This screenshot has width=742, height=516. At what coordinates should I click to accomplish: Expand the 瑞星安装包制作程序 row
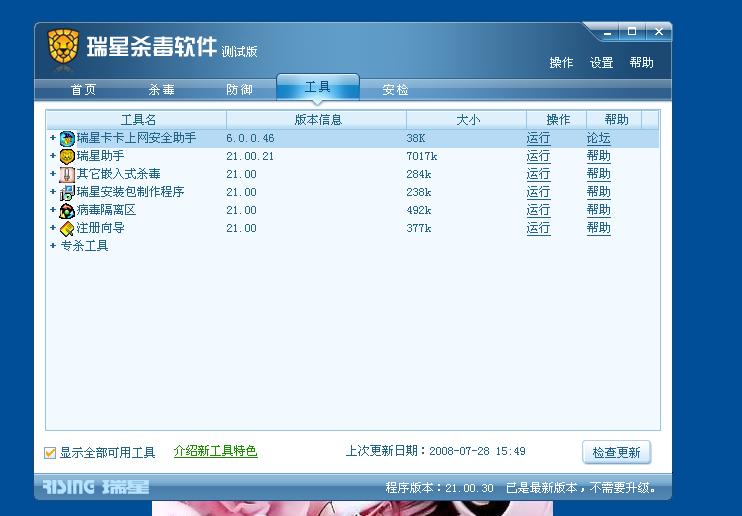coord(53,192)
